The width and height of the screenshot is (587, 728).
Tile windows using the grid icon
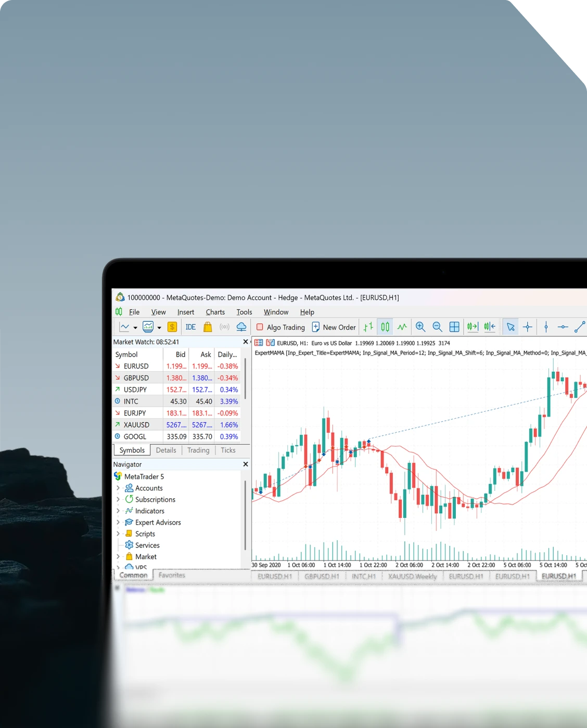[454, 327]
